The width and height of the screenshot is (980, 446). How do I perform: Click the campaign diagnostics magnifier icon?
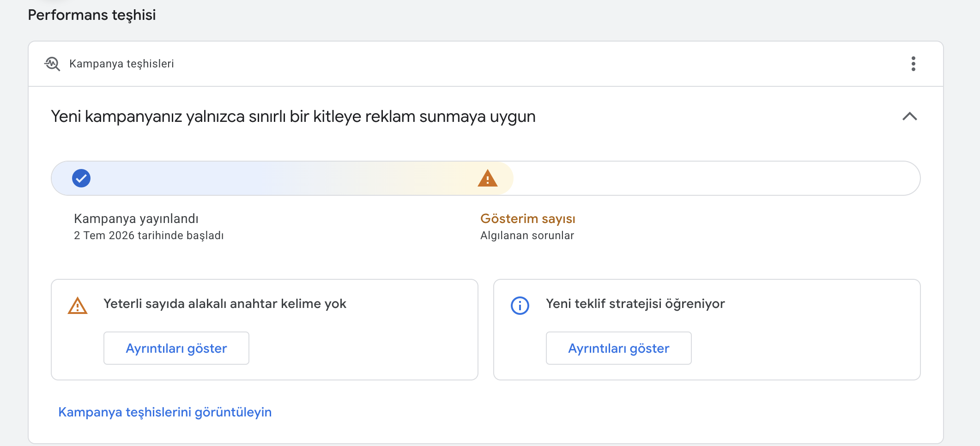click(52, 64)
